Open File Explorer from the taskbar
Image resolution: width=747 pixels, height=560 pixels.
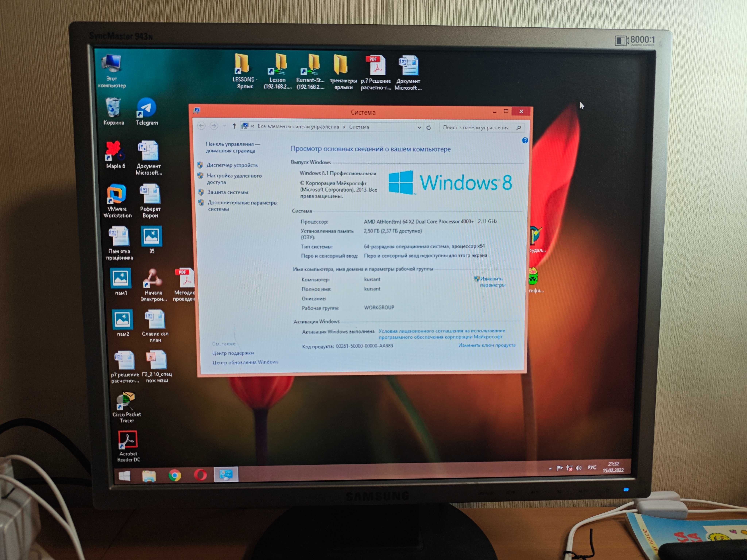tap(149, 476)
